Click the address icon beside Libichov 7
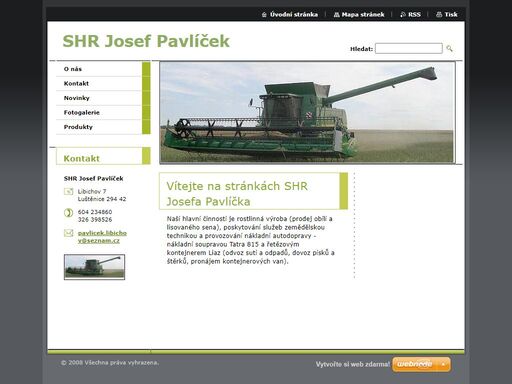The width and height of the screenshot is (512, 384). pyautogui.click(x=68, y=191)
